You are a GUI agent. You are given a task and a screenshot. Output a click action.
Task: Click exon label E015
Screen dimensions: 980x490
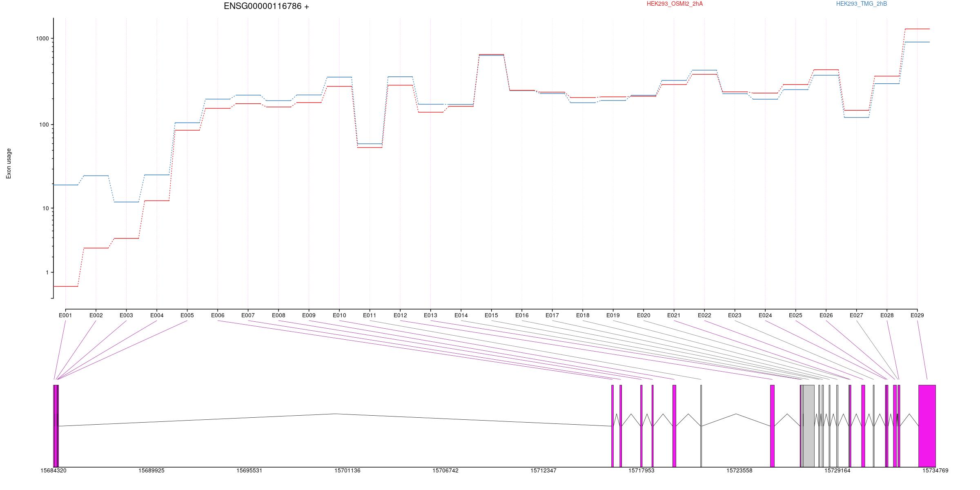[491, 315]
